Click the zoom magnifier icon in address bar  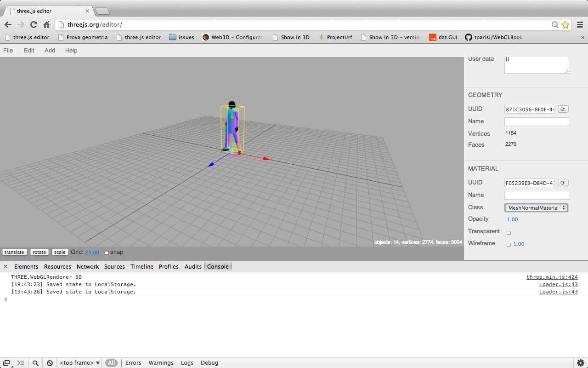pos(555,24)
